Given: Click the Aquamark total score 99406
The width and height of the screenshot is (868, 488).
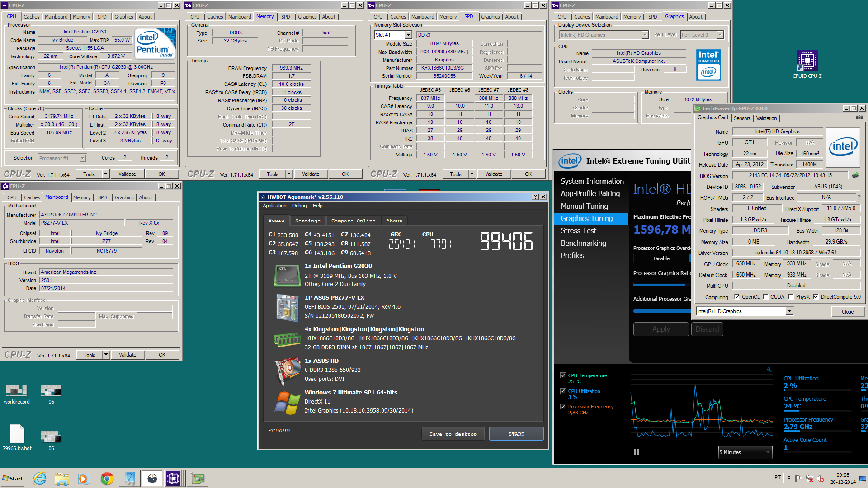Looking at the screenshot, I should tap(506, 241).
